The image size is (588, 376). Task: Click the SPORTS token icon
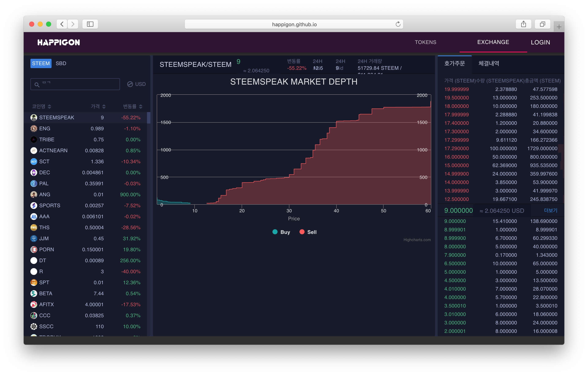tap(34, 206)
